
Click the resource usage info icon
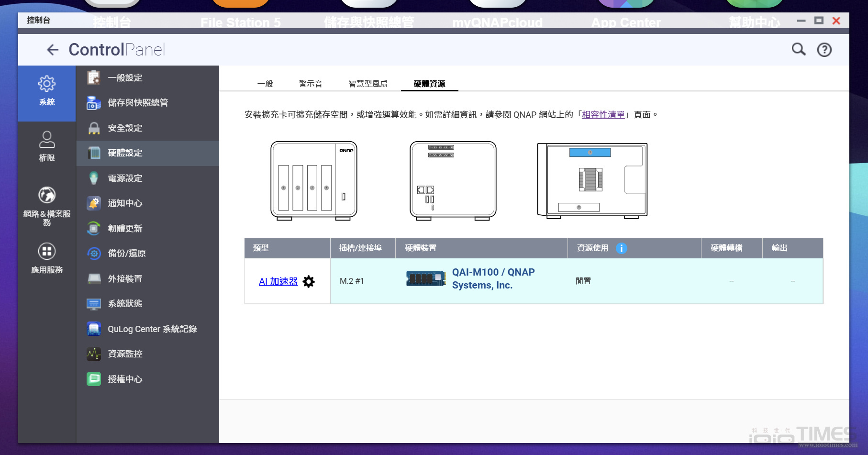pos(621,248)
